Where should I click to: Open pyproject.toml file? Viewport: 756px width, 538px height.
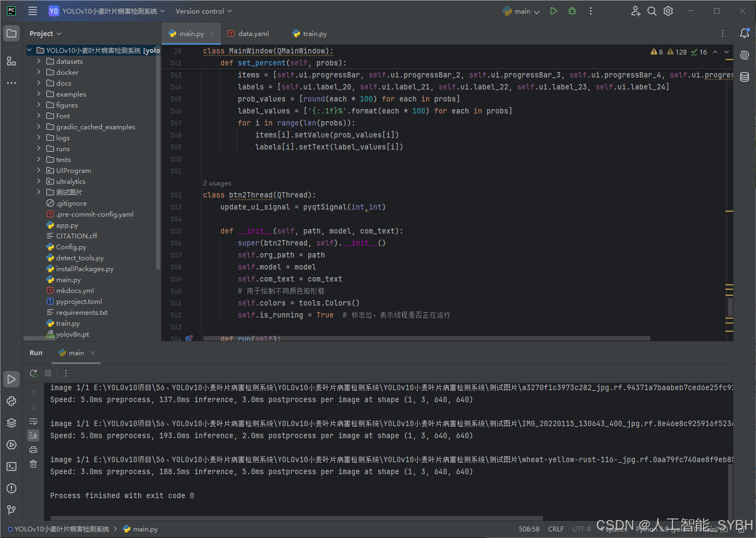[x=79, y=301]
